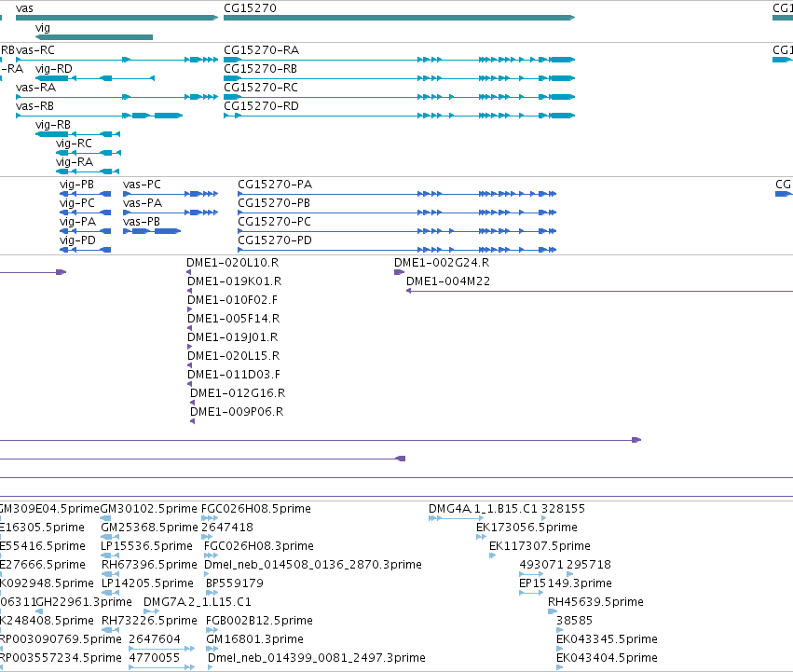Select the DME1-012G16.R clone end
The height and width of the screenshot is (672, 793).
192,403
